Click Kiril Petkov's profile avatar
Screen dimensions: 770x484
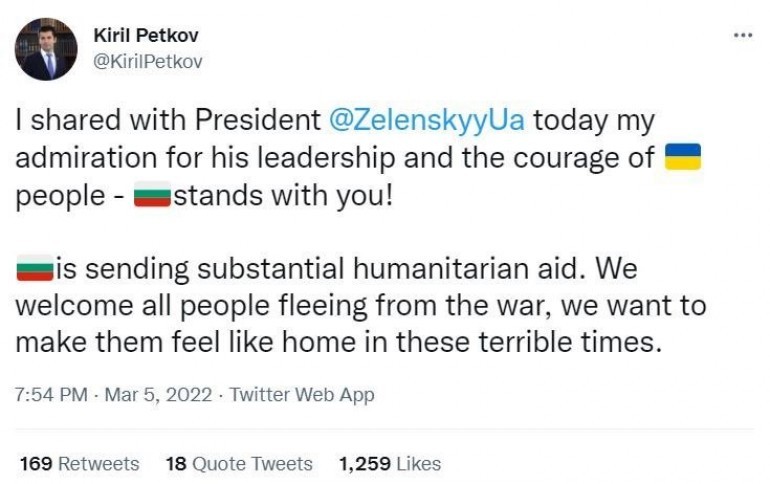click(46, 49)
